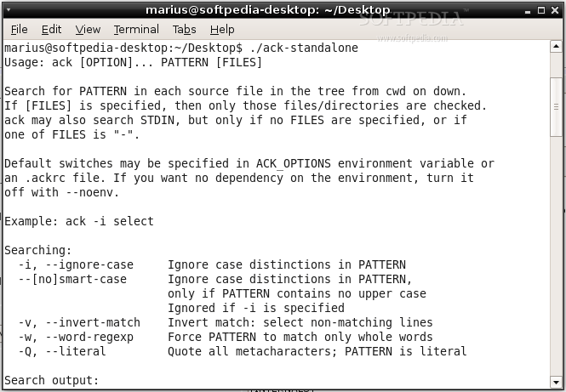
Task: Click the scrollbar down arrow
Action: (556, 382)
